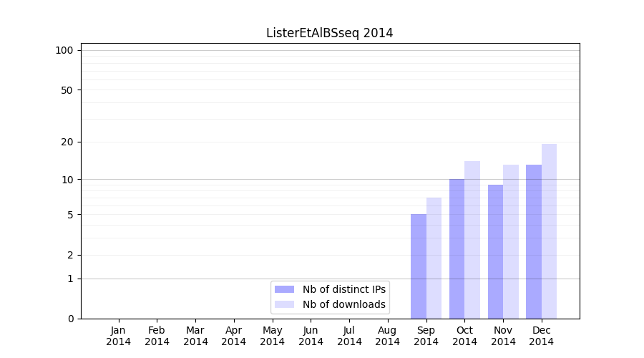Click the 100 tick label on y-axis
Screen dimensions: 644x358
point(64,50)
